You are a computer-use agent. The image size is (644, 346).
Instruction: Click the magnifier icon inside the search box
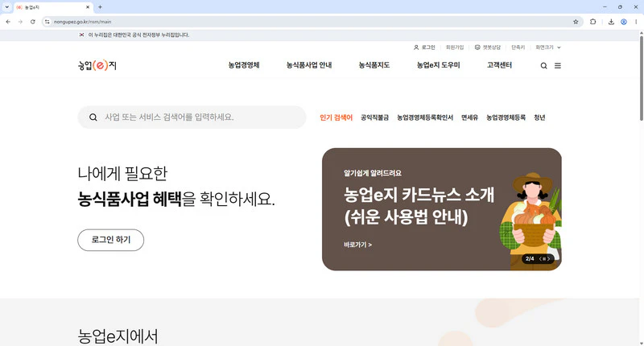(93, 117)
